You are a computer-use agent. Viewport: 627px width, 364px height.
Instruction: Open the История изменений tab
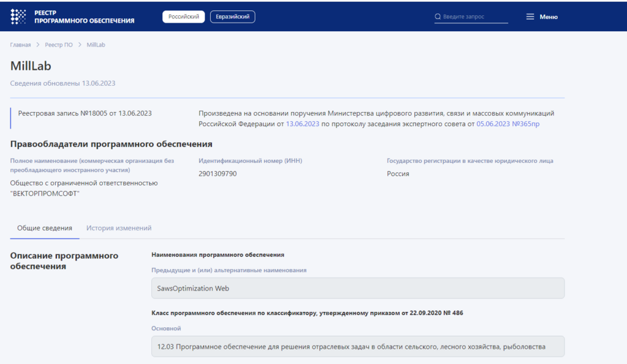click(x=119, y=228)
